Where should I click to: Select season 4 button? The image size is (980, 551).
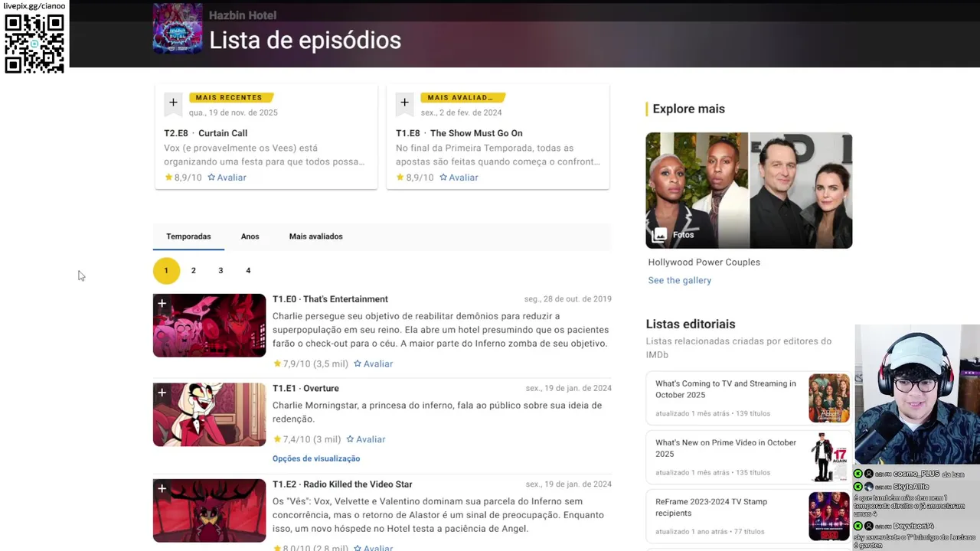tap(248, 270)
